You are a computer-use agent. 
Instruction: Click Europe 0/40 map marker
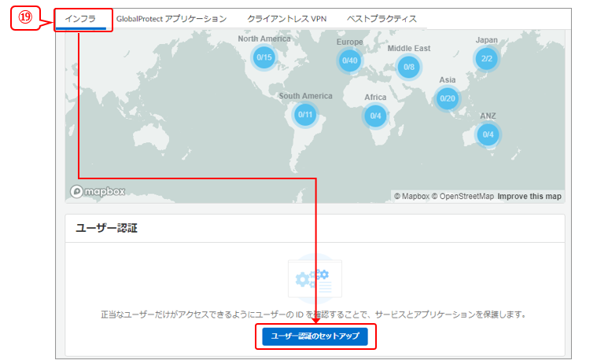(x=350, y=61)
